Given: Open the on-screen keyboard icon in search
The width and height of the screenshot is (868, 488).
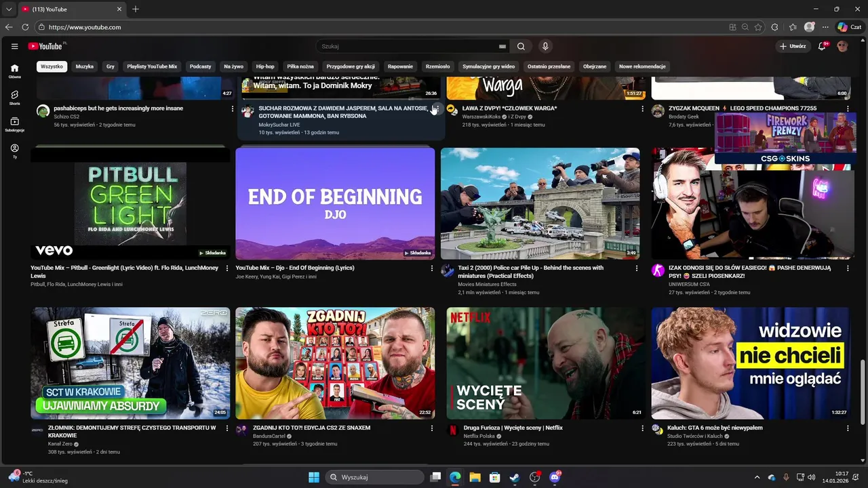Looking at the screenshot, I should 502,46.
